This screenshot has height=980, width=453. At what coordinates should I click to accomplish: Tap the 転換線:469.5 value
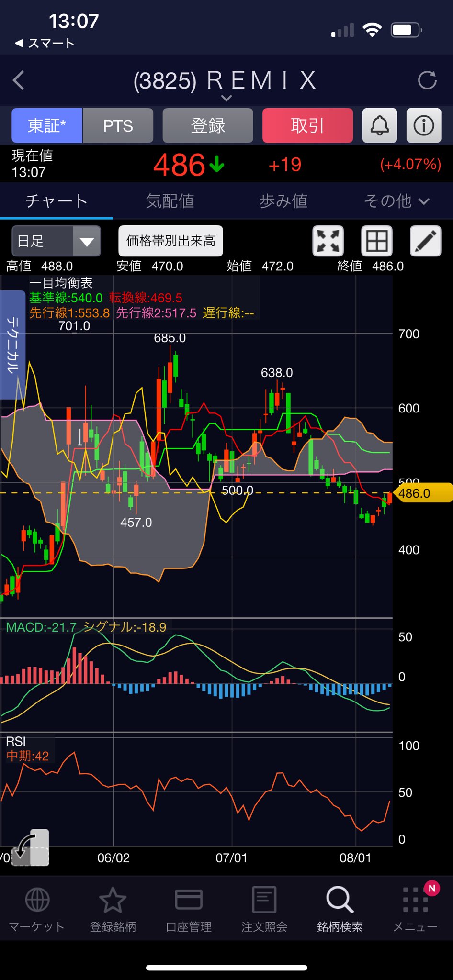pos(146,298)
